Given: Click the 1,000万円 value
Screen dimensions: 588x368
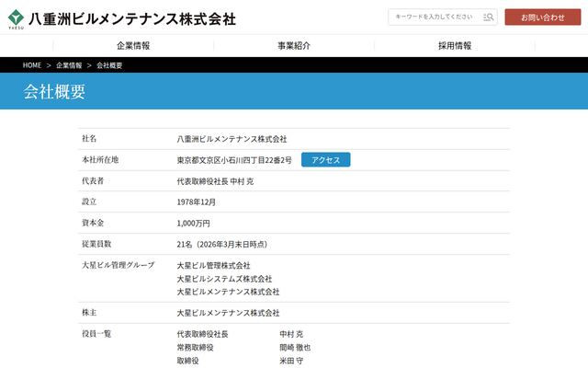Looking at the screenshot, I should click(x=193, y=224).
